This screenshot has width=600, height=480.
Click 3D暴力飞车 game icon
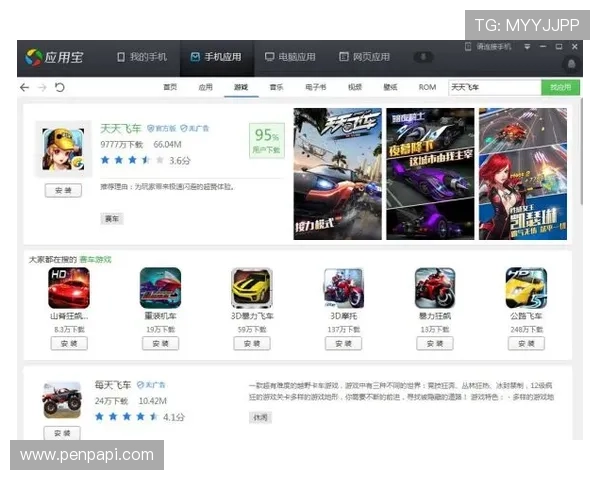click(x=252, y=288)
